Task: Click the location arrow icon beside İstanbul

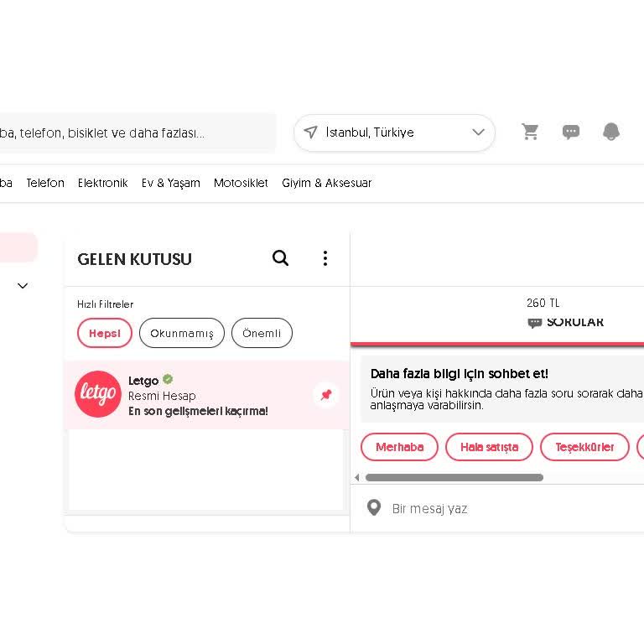Action: coord(310,132)
